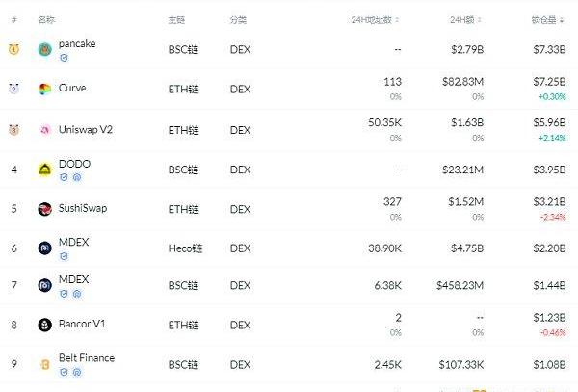Open the SushiSwap name link

(x=83, y=208)
